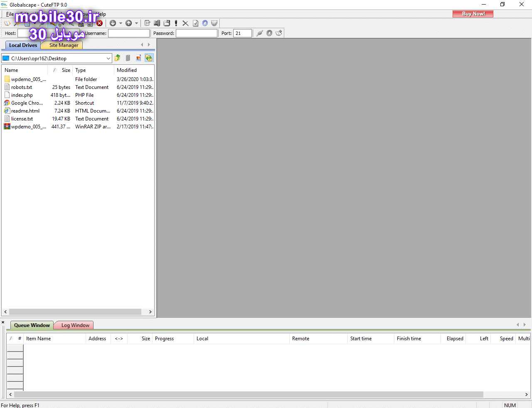Select the readme.html file
This screenshot has height=408, width=532.
[x=25, y=111]
